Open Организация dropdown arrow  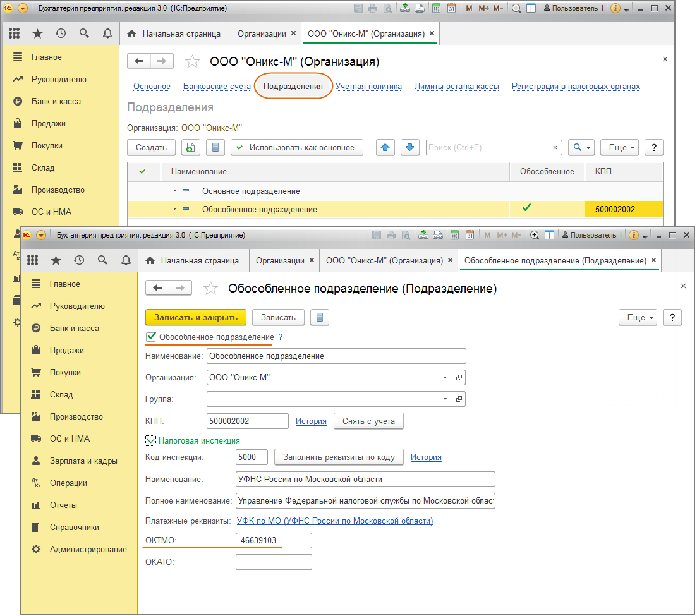(445, 377)
